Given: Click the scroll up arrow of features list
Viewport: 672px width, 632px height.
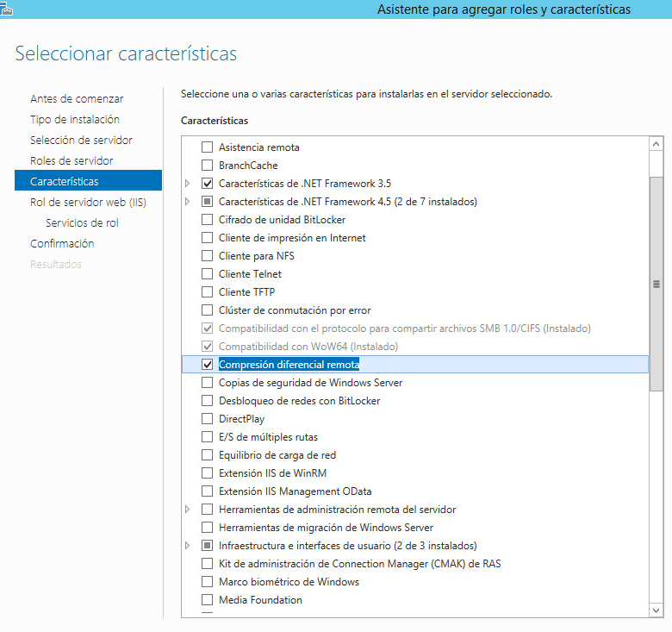Looking at the screenshot, I should (x=656, y=145).
